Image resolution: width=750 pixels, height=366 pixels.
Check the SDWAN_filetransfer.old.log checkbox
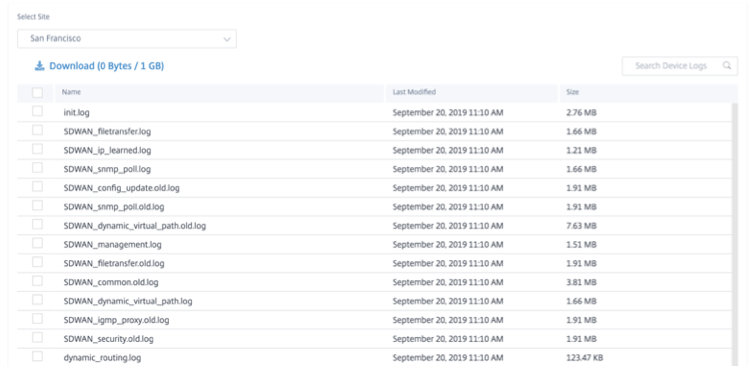pos(37,262)
